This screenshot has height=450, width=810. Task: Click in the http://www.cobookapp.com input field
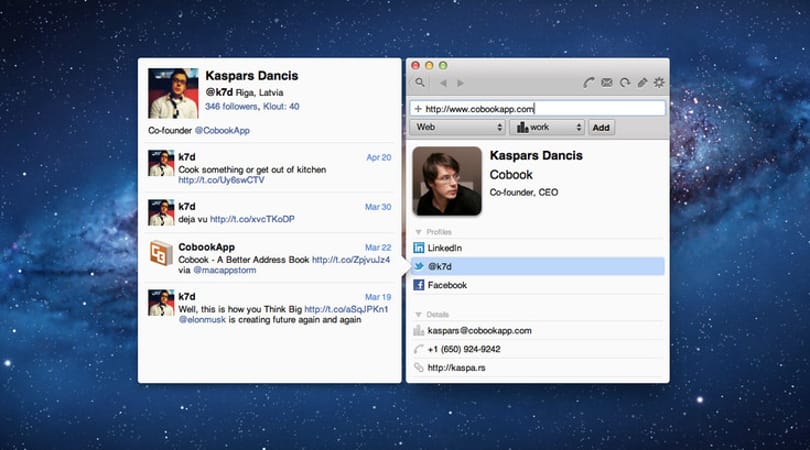(x=537, y=108)
